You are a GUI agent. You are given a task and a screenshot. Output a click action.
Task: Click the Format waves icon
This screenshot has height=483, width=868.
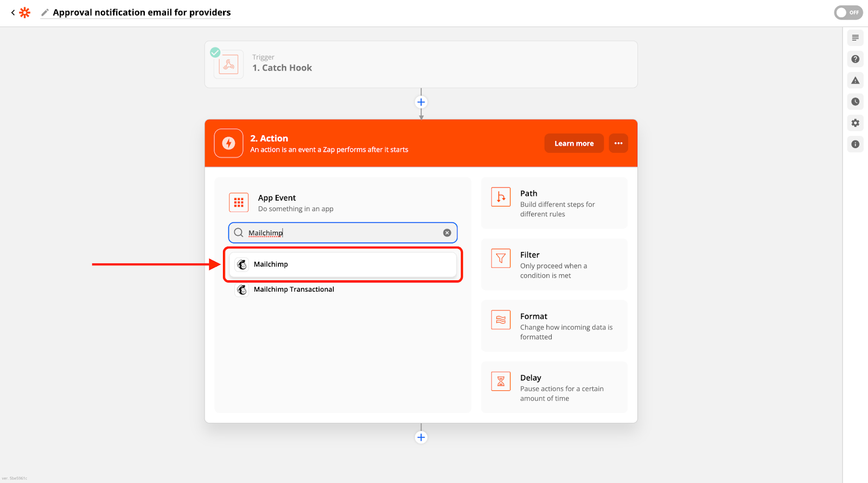tap(501, 320)
